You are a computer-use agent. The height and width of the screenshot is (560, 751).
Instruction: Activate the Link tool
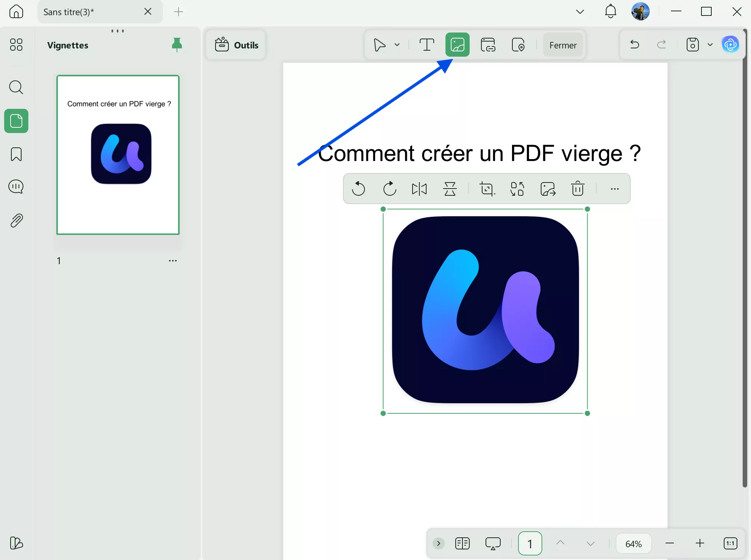(x=488, y=45)
